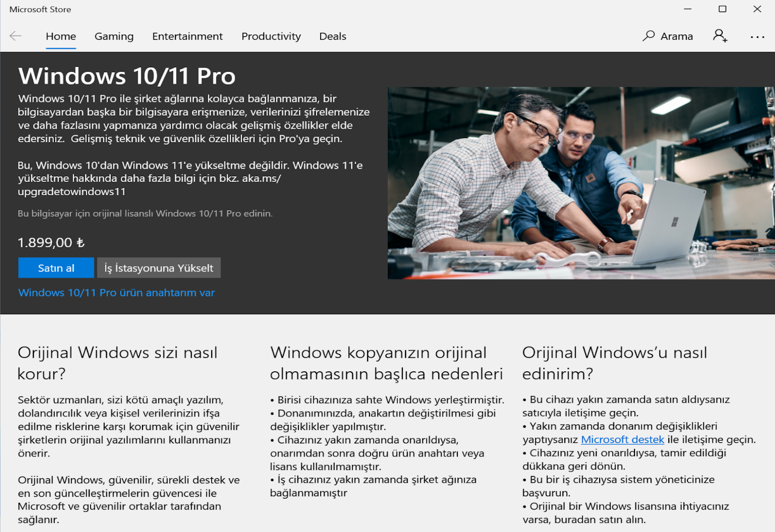775x532 pixels.
Task: Click the 1.899,00 ₺ price
Action: point(51,243)
